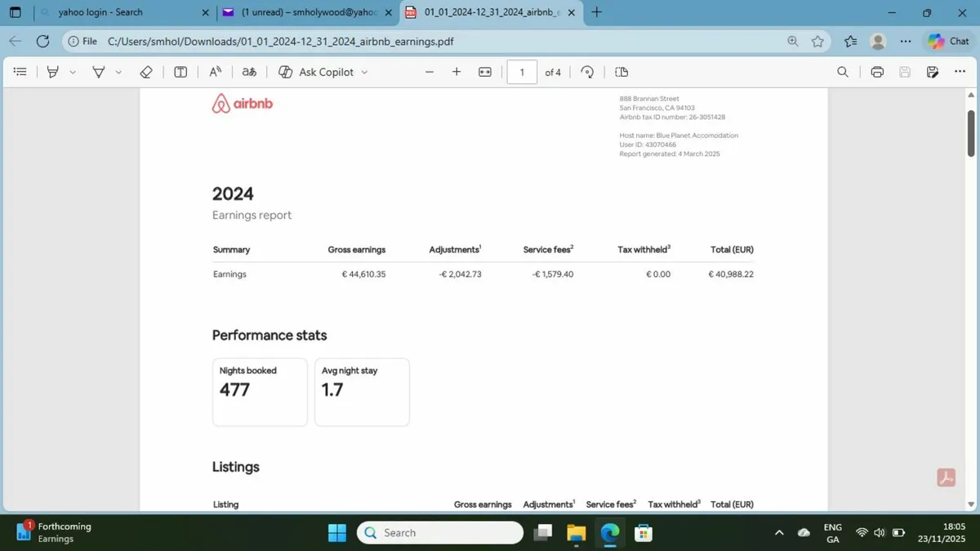
Task: Select the Draw pen tool
Action: point(99,72)
